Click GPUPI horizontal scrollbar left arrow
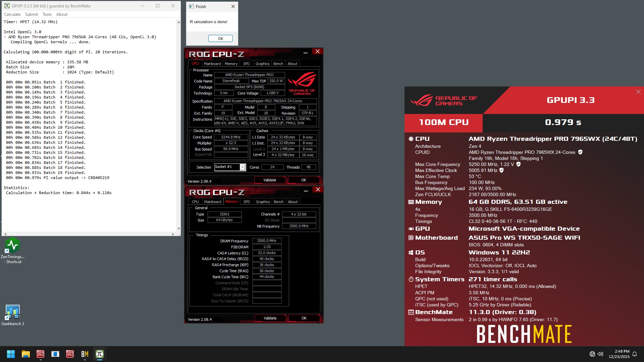Image resolution: width=644 pixels, height=362 pixels. tap(5, 234)
